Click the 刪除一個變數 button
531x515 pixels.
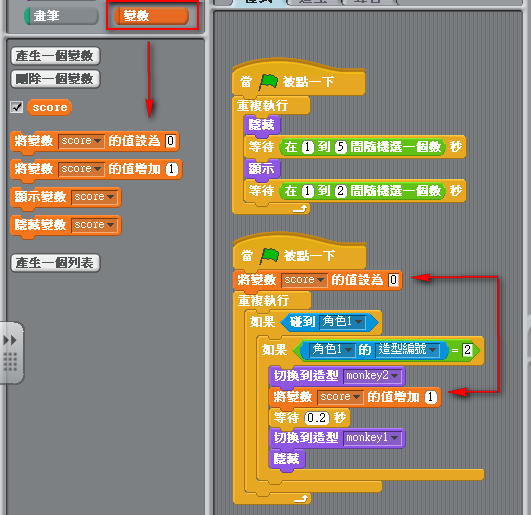point(55,79)
